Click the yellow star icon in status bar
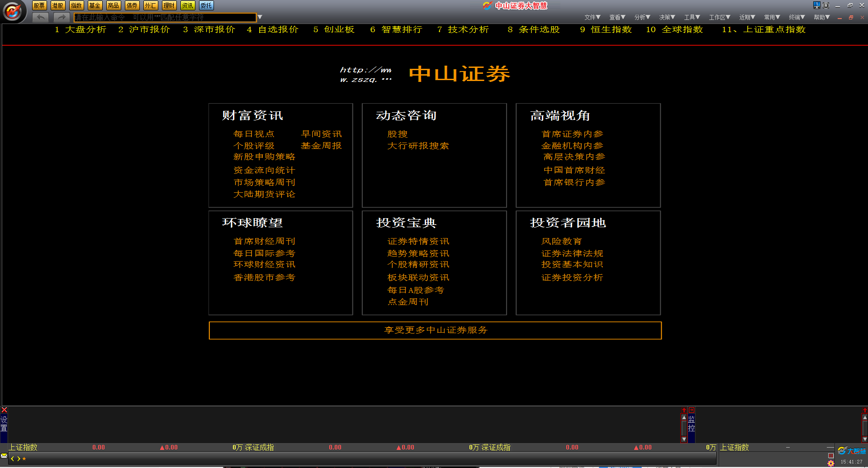This screenshot has height=468, width=868. tap(24, 459)
